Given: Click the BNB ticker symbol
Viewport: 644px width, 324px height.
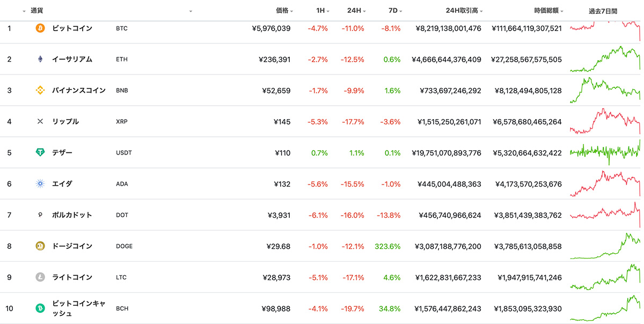Looking at the screenshot, I should pos(122,90).
